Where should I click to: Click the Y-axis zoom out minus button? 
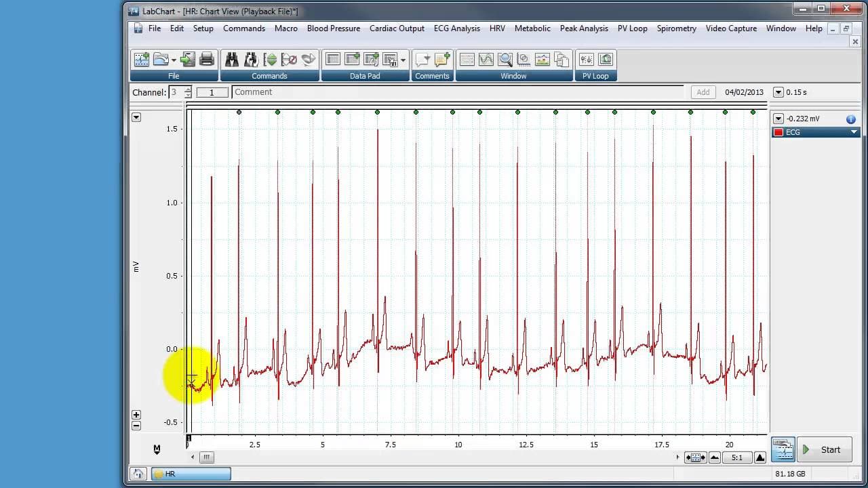point(136,426)
